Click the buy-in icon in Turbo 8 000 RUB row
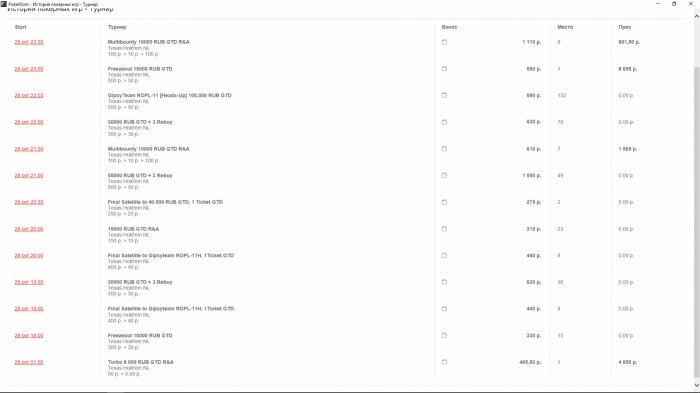Viewport: 700px width, 393px height. (444, 362)
